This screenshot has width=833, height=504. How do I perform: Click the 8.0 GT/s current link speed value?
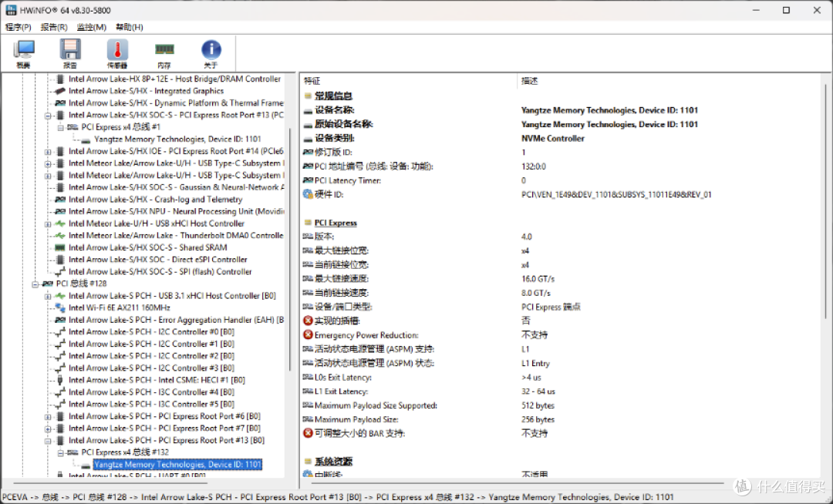click(535, 293)
